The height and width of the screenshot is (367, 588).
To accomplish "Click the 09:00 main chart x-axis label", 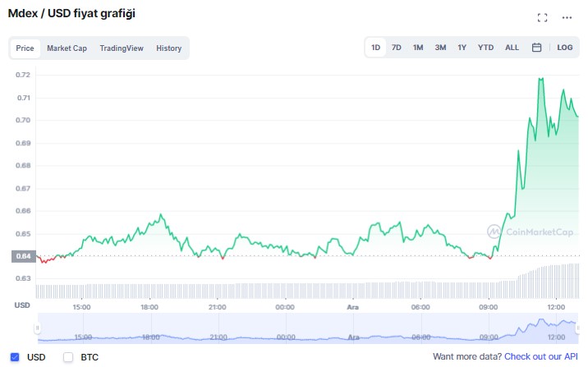I will coord(489,307).
